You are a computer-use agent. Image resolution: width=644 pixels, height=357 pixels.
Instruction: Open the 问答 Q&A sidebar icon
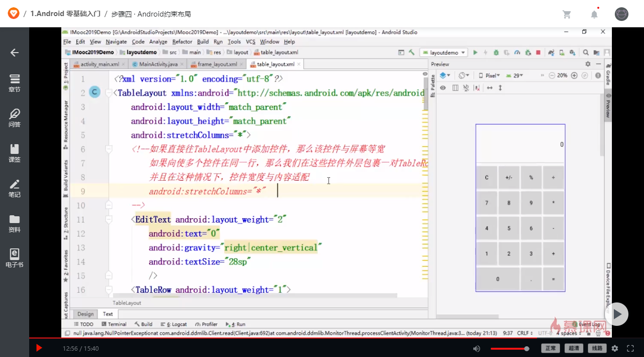click(x=15, y=118)
